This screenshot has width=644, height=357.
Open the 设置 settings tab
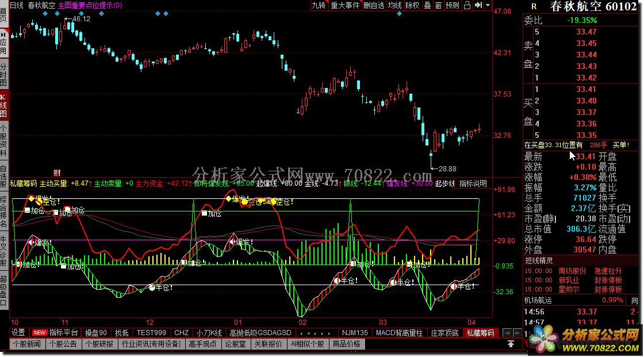tap(18, 333)
